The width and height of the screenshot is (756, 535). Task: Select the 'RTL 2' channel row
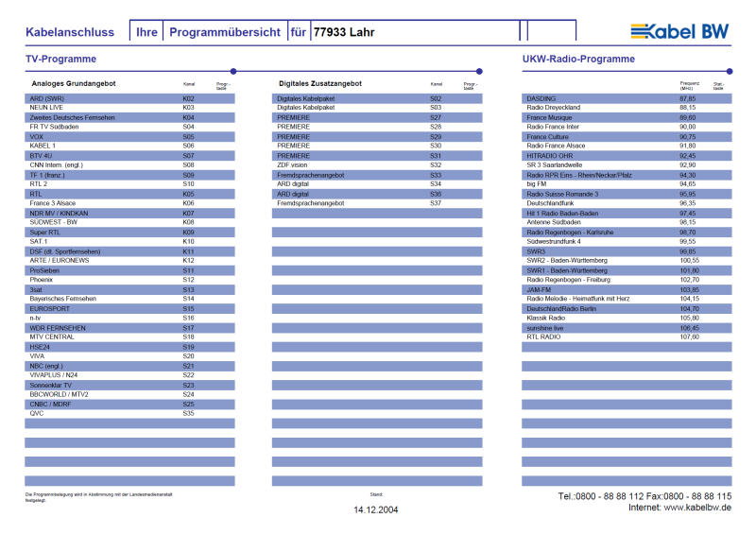tap(129, 184)
